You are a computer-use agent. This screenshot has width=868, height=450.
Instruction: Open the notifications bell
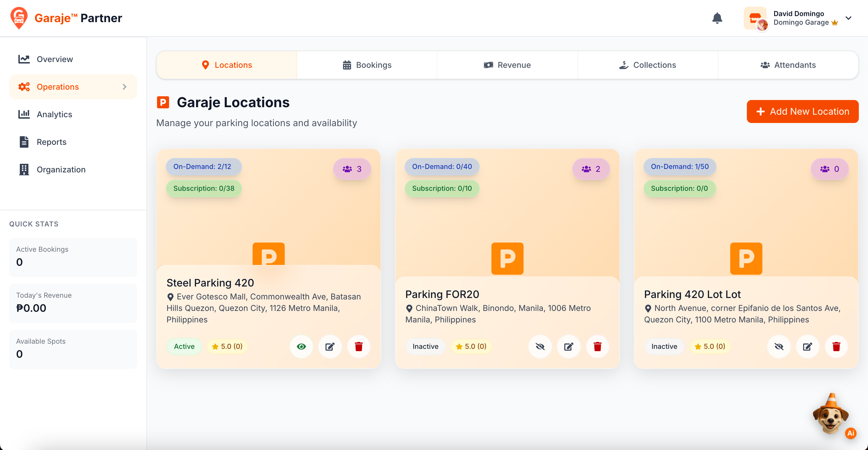[717, 18]
